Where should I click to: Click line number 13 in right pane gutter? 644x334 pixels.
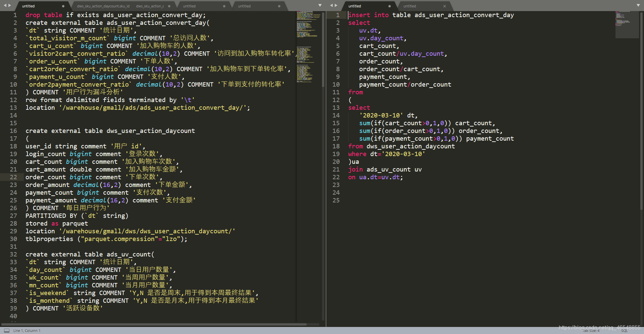click(x=336, y=107)
